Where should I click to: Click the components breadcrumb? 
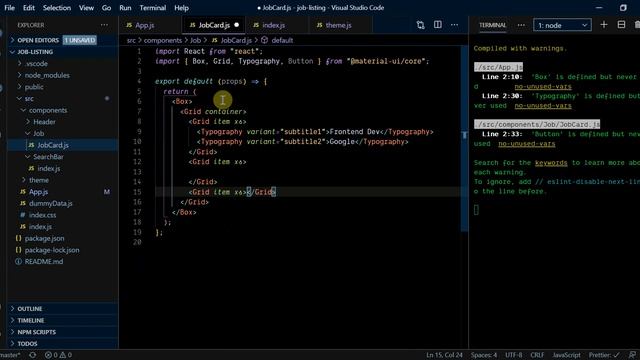[x=162, y=40]
